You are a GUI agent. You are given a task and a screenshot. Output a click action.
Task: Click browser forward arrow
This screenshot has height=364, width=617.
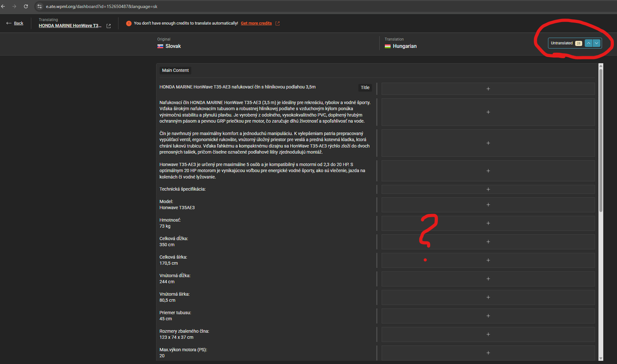click(x=14, y=6)
